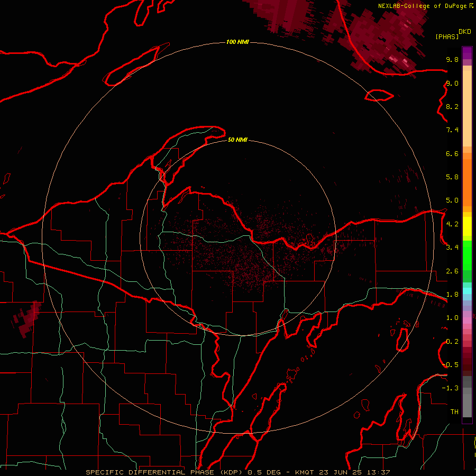Click the 5.8 scale value
The image size is (476, 476).
tap(452, 177)
